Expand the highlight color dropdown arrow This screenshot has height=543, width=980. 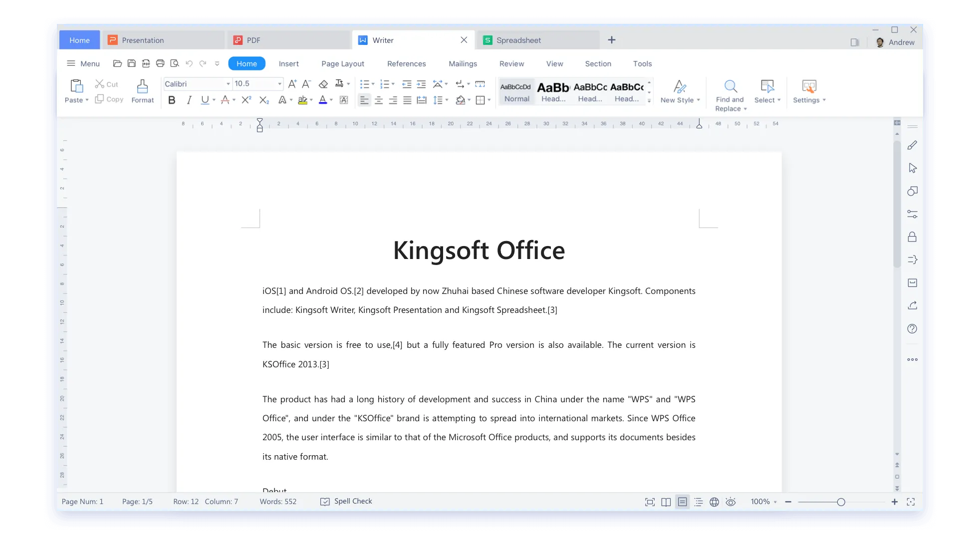point(311,100)
